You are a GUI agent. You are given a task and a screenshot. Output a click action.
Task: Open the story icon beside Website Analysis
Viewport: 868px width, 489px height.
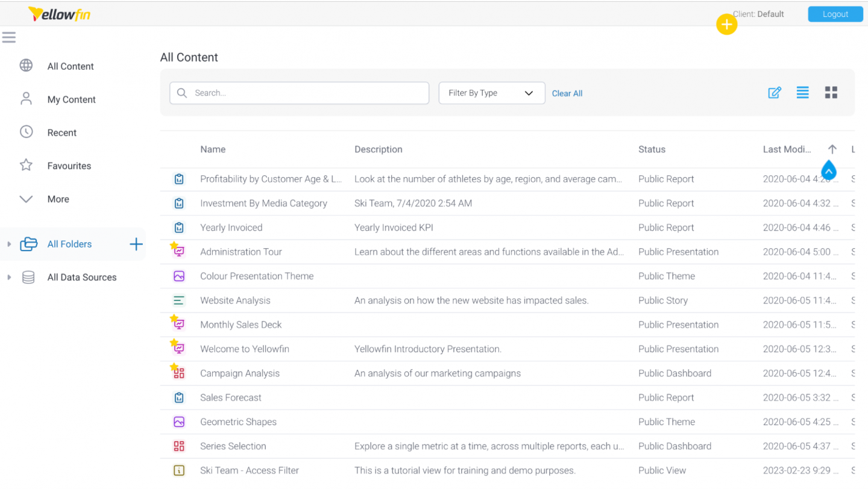(178, 300)
